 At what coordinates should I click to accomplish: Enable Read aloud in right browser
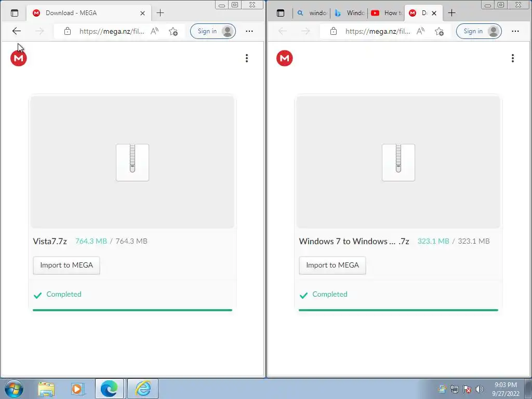[x=421, y=31]
